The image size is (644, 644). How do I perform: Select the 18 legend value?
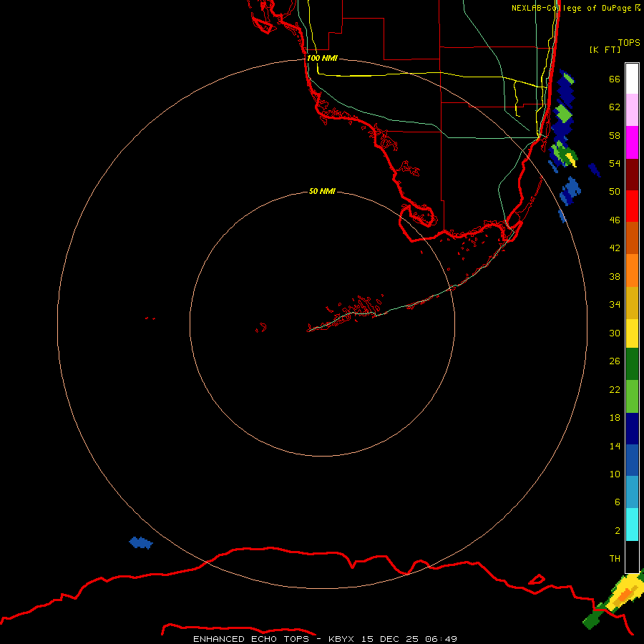[x=615, y=417]
